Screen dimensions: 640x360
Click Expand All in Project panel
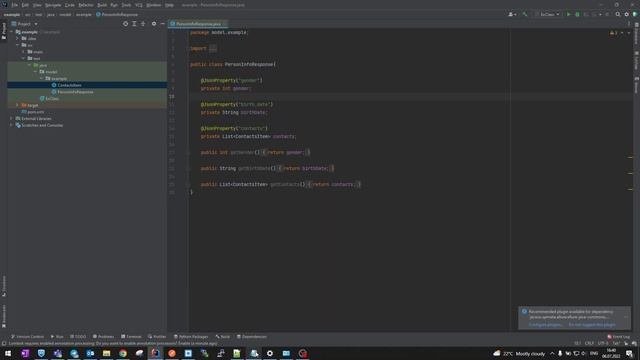134,24
